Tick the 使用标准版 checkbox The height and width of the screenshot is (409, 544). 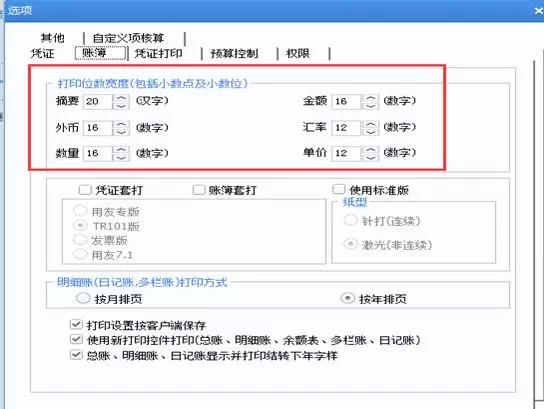pos(338,189)
